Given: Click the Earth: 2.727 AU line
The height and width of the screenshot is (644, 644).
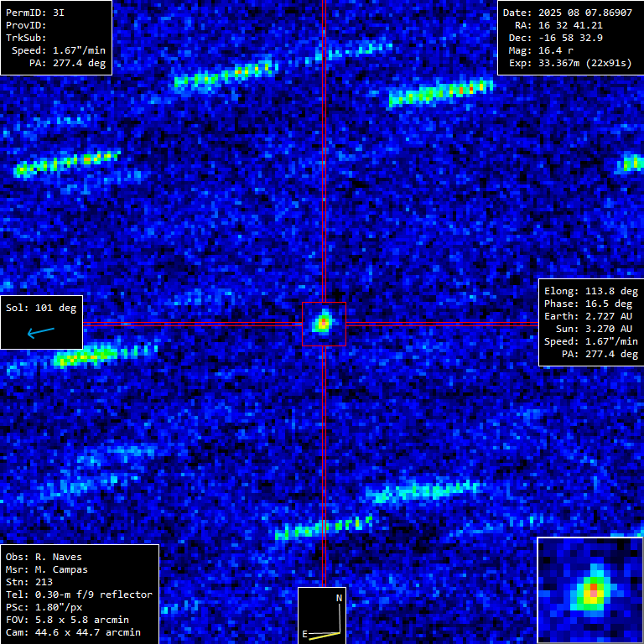Looking at the screenshot, I should point(588,316).
